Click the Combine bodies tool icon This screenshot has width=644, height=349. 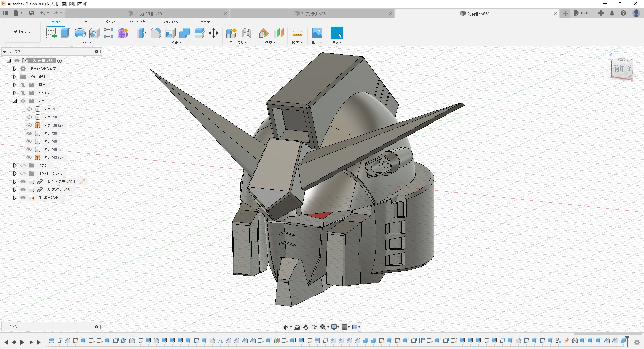184,33
